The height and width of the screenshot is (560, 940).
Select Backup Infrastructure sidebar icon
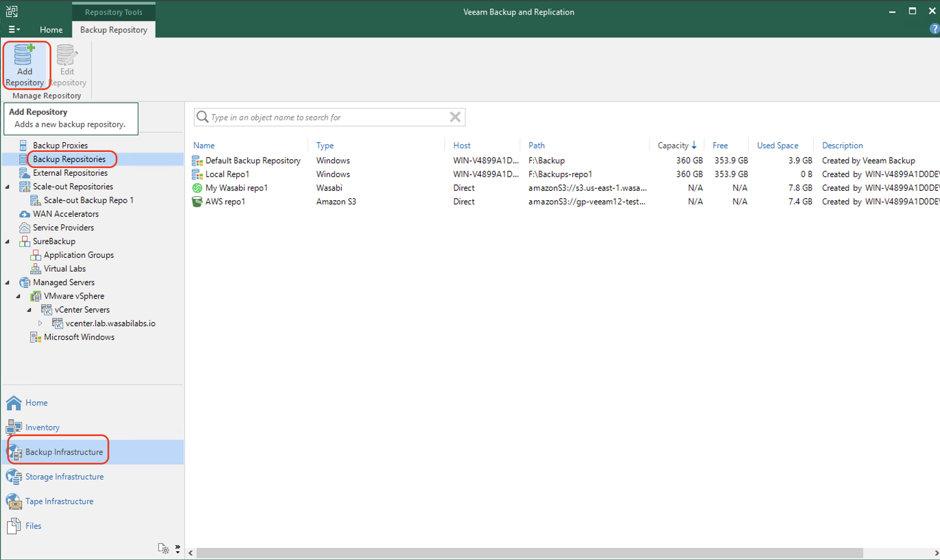coord(15,452)
